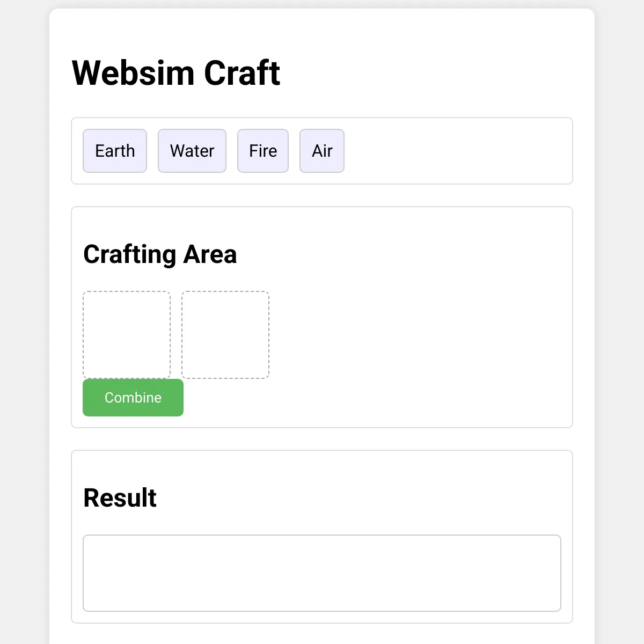
Task: Choose the Fire element chip
Action: click(x=263, y=151)
